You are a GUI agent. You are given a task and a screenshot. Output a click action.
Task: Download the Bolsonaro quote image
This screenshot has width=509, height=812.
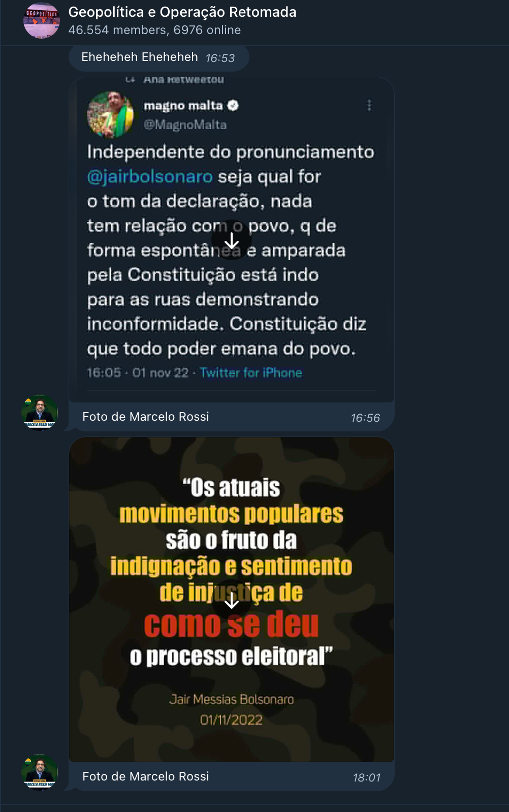pos(232,600)
